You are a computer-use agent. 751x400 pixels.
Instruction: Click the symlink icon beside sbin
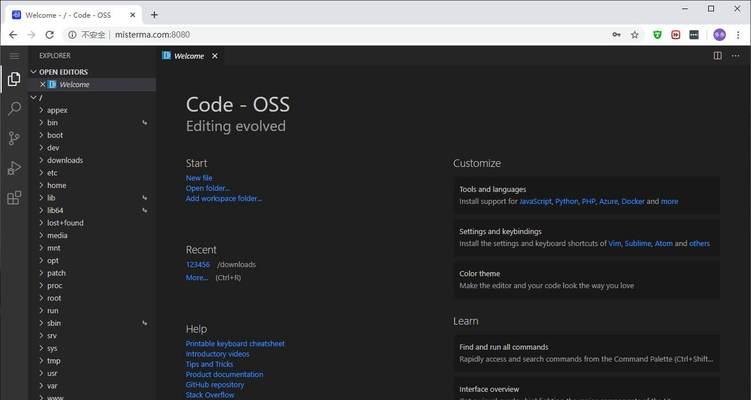(x=145, y=323)
